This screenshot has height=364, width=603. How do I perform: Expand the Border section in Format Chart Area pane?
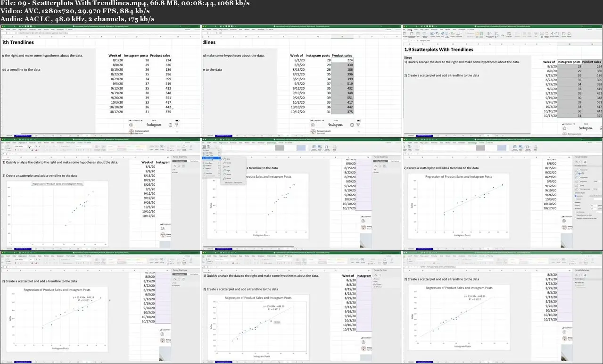(376, 173)
